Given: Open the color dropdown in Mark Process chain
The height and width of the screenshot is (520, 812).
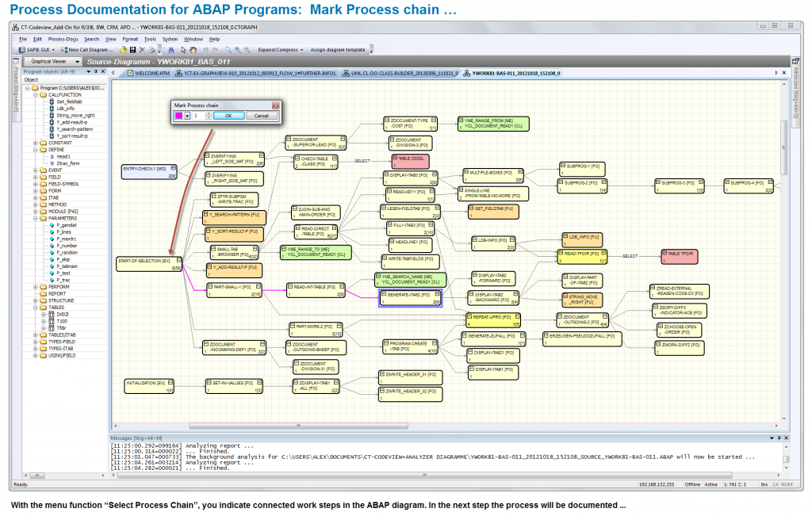Looking at the screenshot, I should 186,117.
